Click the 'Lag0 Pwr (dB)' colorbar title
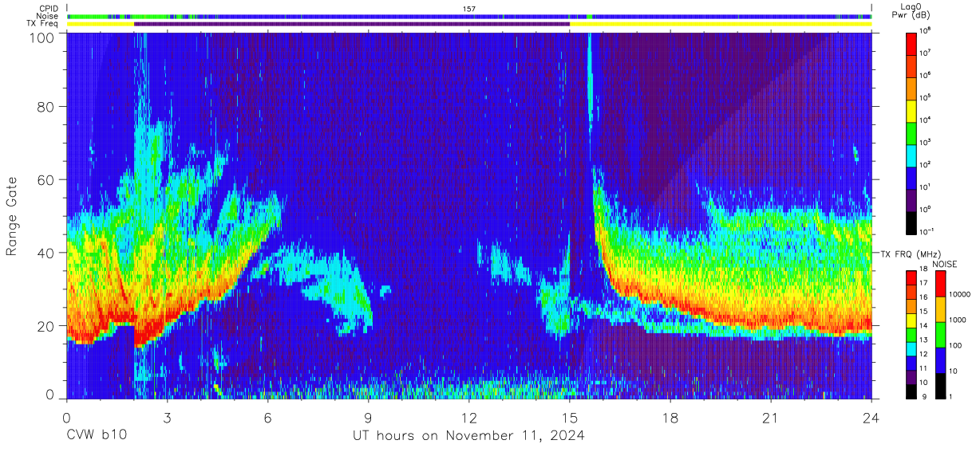Screen dimensions: 980x452 click(x=912, y=10)
